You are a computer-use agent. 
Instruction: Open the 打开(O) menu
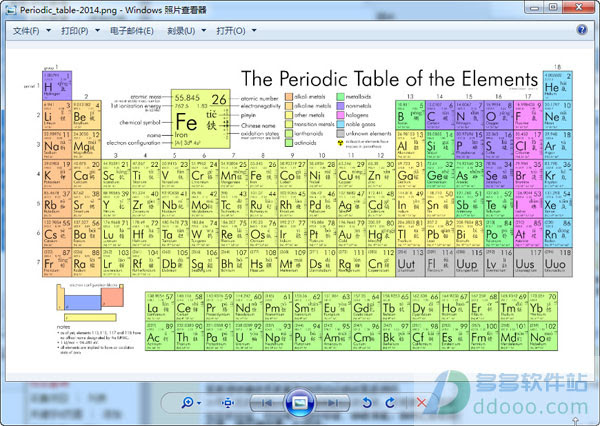tap(231, 31)
